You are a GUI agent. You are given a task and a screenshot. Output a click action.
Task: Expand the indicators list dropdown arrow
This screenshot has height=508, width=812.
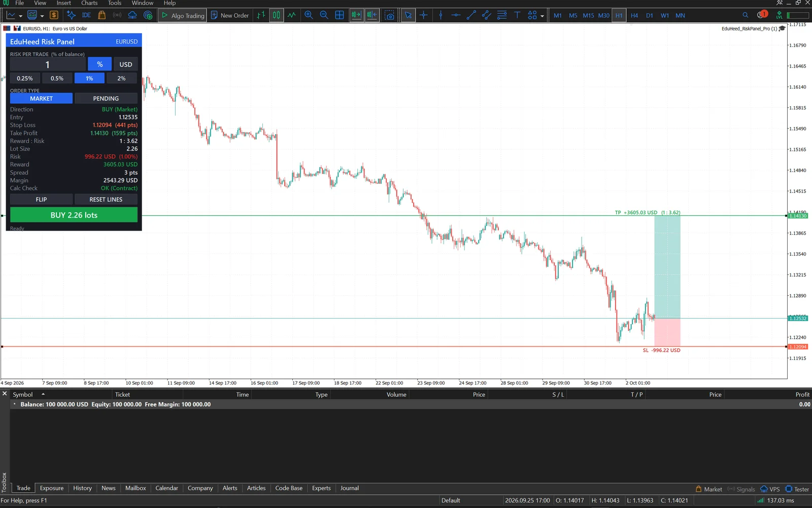coord(42,16)
